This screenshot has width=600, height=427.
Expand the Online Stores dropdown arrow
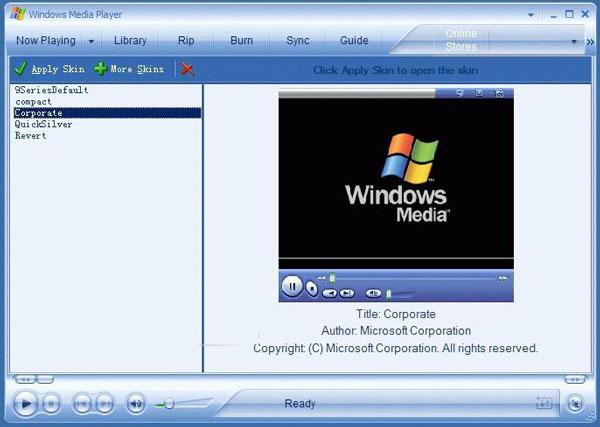tap(574, 41)
